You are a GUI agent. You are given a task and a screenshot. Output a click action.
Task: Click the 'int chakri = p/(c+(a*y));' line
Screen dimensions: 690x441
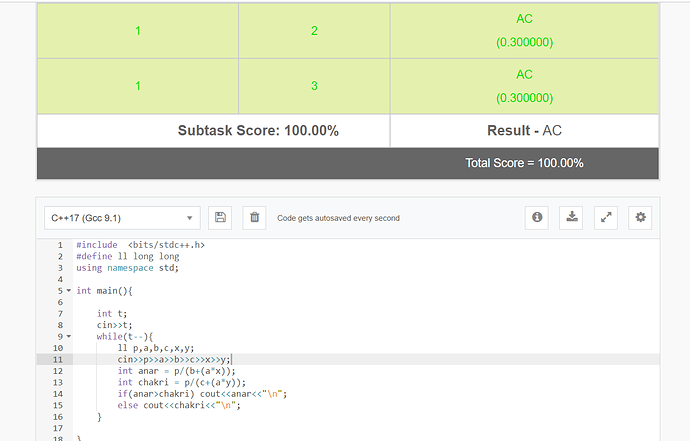[x=182, y=382]
